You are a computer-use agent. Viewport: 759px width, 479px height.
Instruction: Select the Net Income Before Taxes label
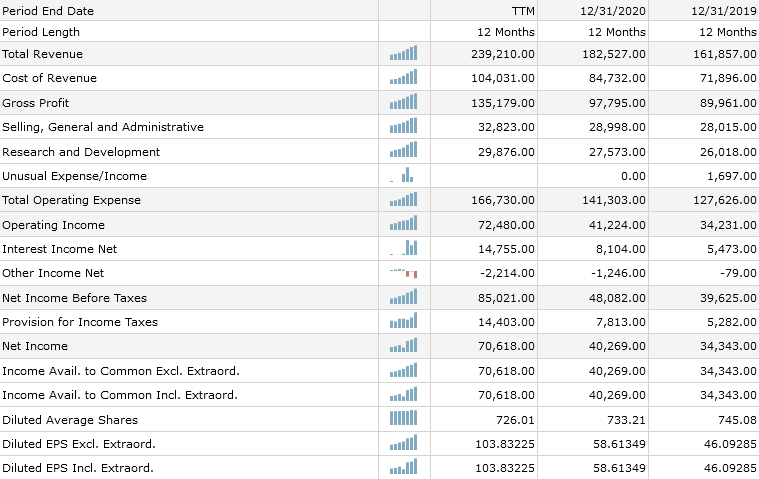point(75,298)
